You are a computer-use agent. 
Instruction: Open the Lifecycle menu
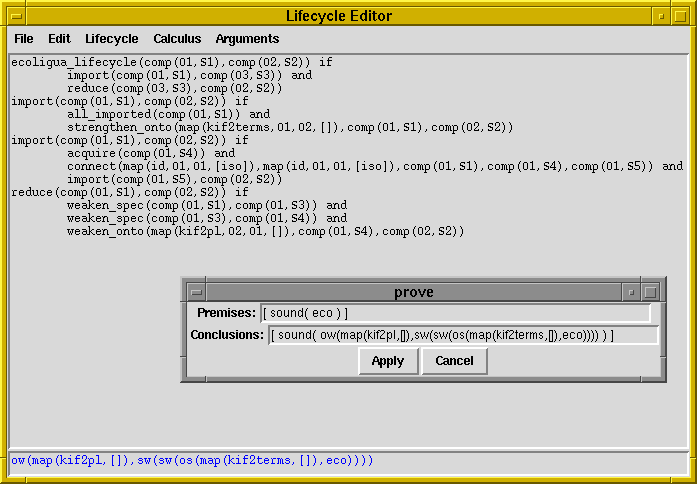tap(112, 39)
